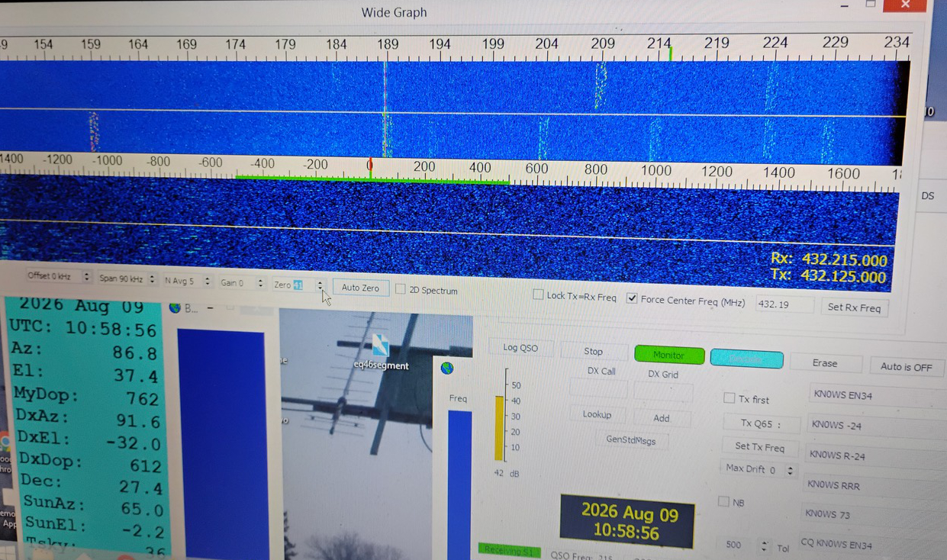Click the globe icon beside the Freq panel

click(x=447, y=368)
